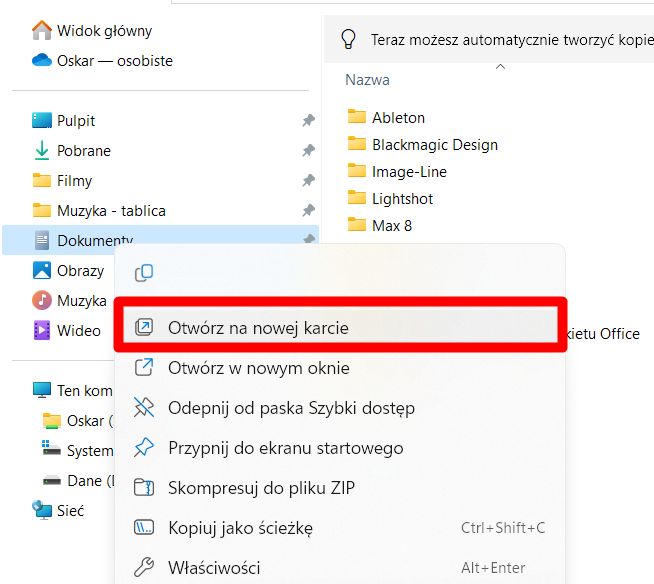This screenshot has height=584, width=654.
Task: Choose Skompresuj do pliku ZIP
Action: (261, 488)
